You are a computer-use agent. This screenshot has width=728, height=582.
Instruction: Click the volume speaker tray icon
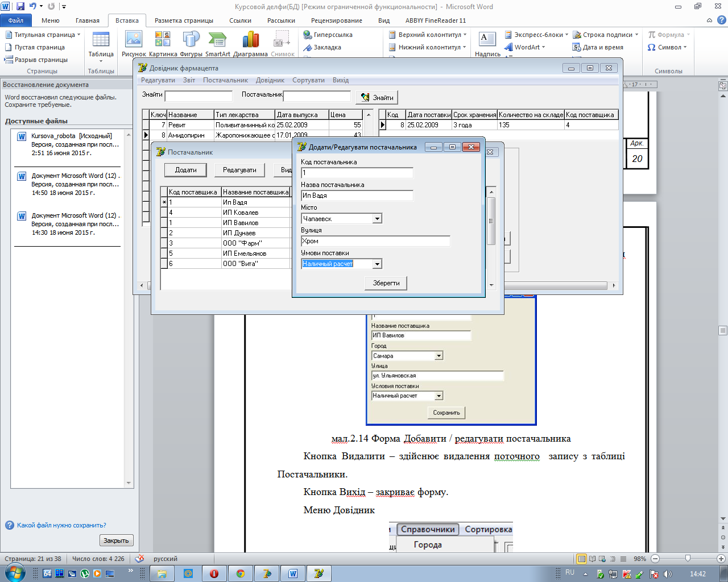667,574
